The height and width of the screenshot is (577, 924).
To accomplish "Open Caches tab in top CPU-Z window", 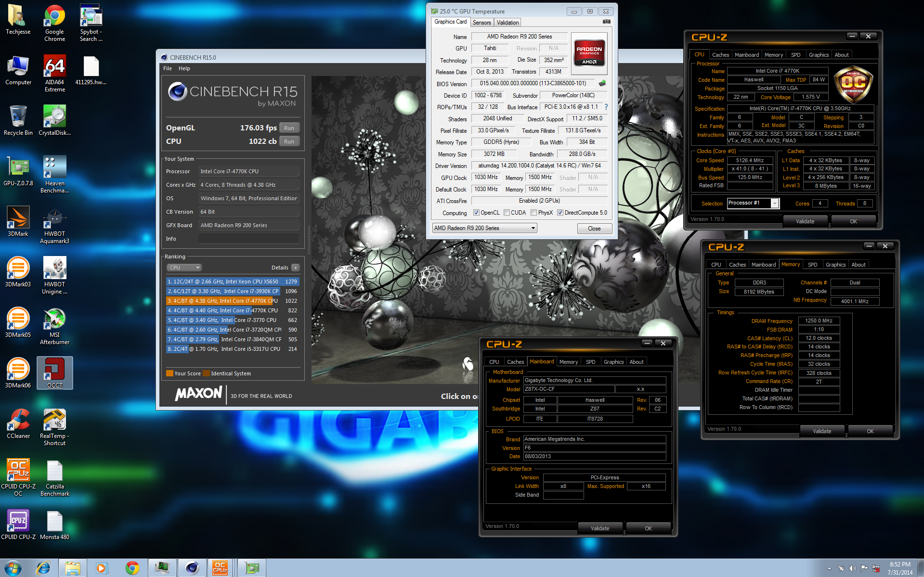I will click(x=720, y=55).
